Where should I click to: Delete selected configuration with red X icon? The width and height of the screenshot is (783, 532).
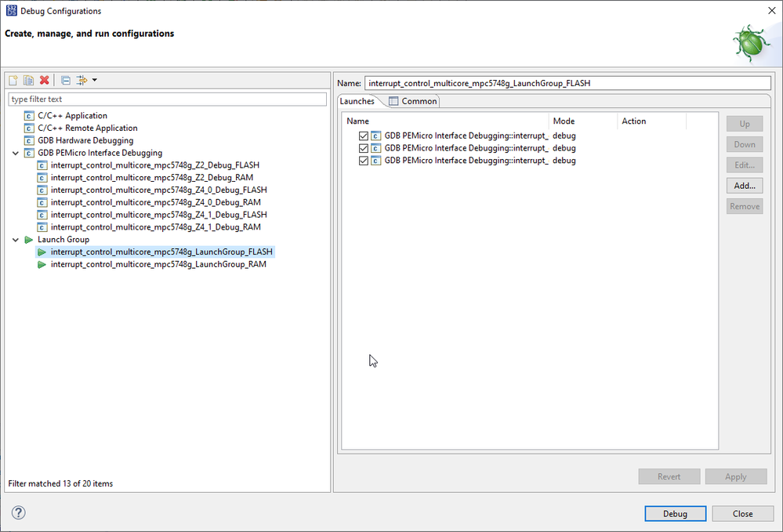[x=45, y=80]
